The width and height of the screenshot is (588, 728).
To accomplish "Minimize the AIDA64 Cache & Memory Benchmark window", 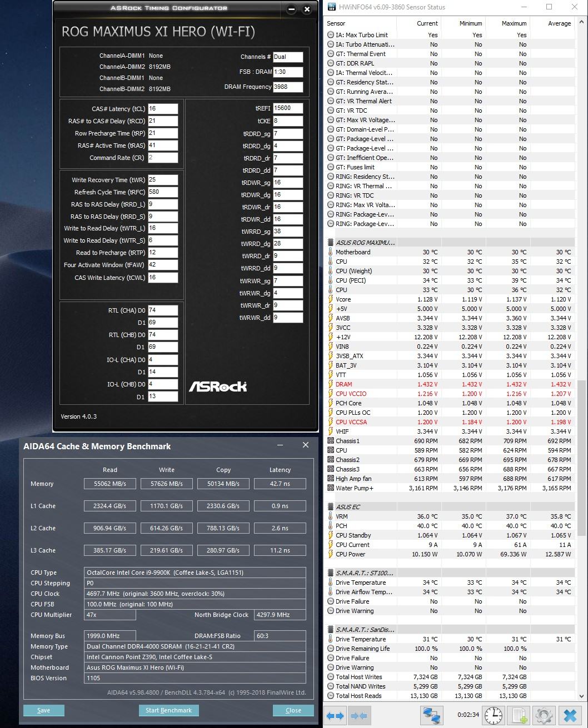I will tap(281, 445).
